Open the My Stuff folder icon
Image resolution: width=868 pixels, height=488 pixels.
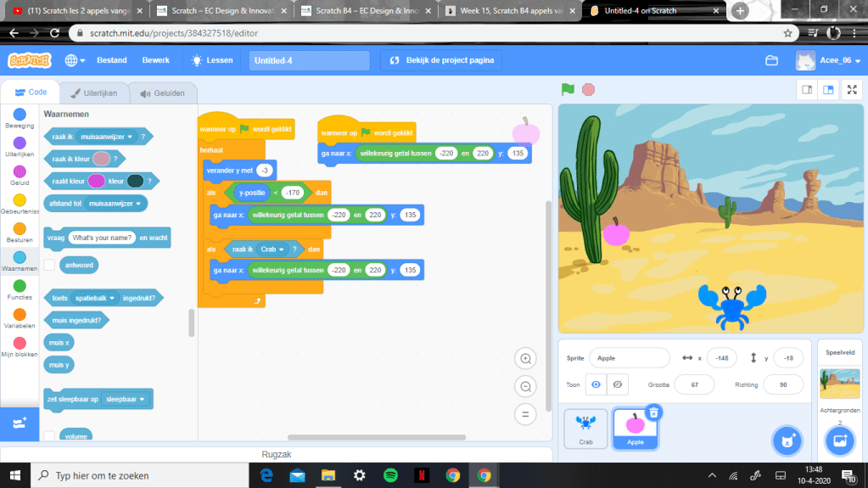(771, 60)
